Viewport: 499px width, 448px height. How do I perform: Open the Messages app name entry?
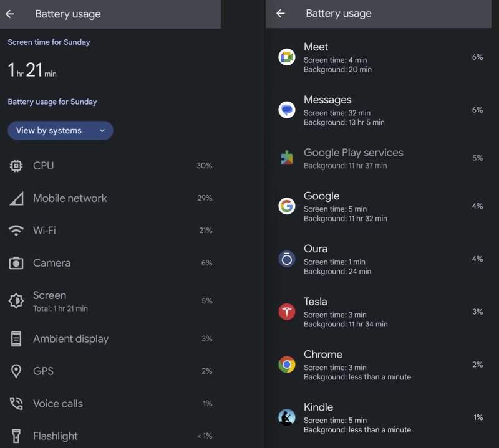pos(328,100)
